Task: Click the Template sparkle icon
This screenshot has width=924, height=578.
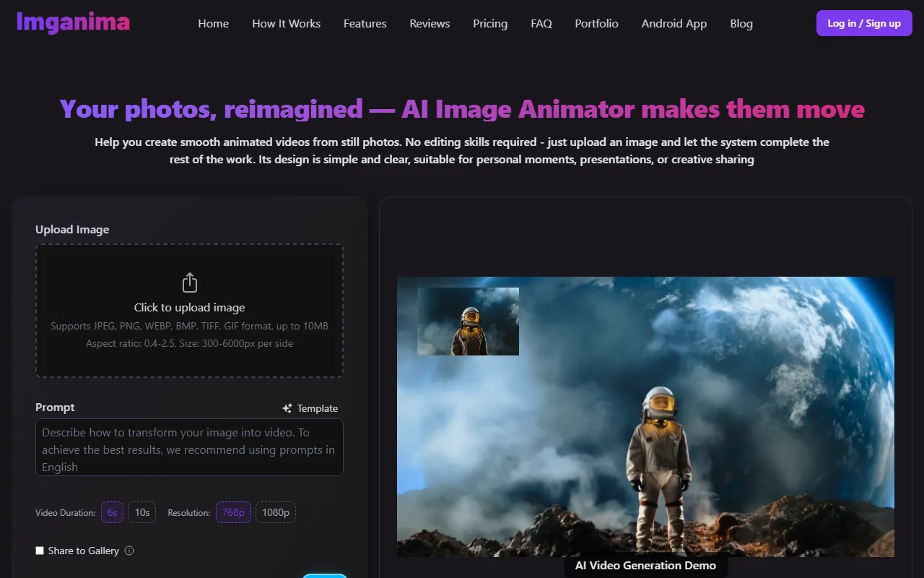Action: click(287, 408)
